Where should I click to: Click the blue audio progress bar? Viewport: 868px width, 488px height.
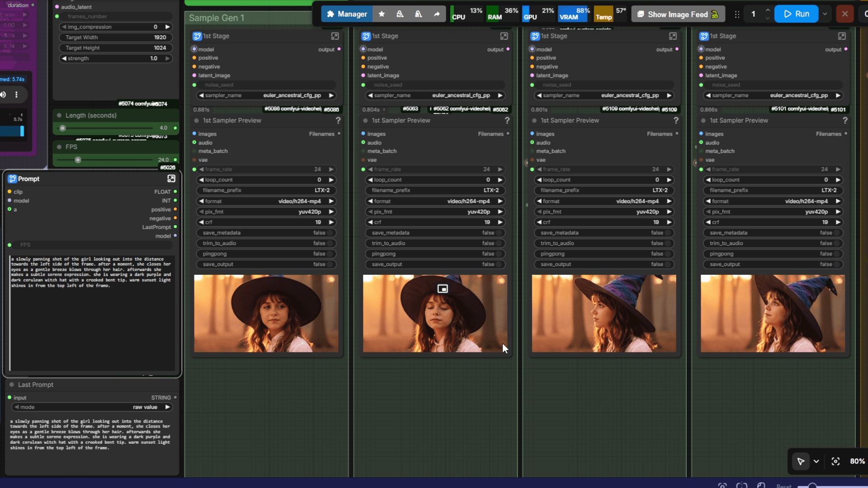pos(12,131)
